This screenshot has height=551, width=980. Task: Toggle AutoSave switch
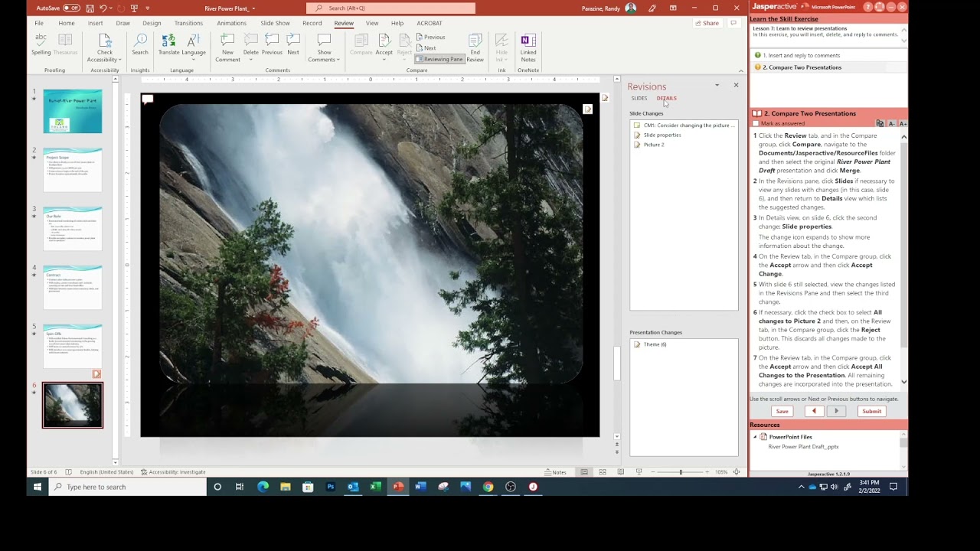tap(71, 8)
